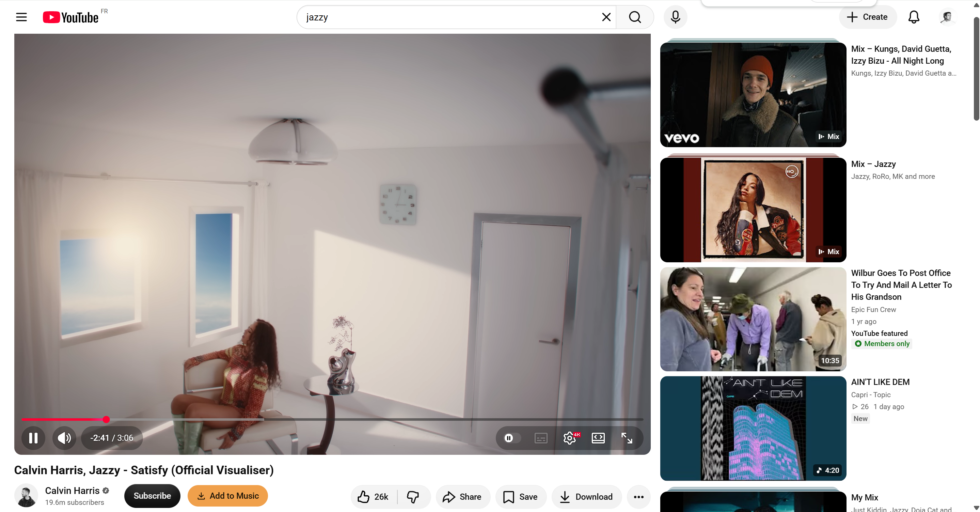The height and width of the screenshot is (512, 980).
Task: Open Epic Fun Crew channel
Action: [873, 310]
